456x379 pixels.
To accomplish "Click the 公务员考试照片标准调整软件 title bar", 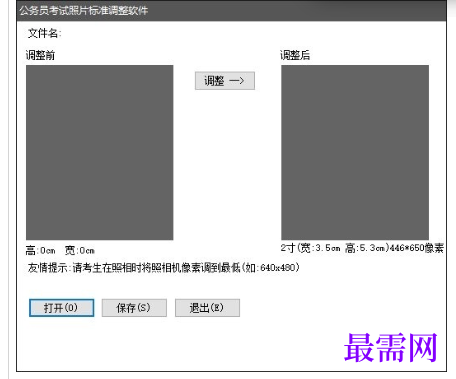I will pos(231,11).
